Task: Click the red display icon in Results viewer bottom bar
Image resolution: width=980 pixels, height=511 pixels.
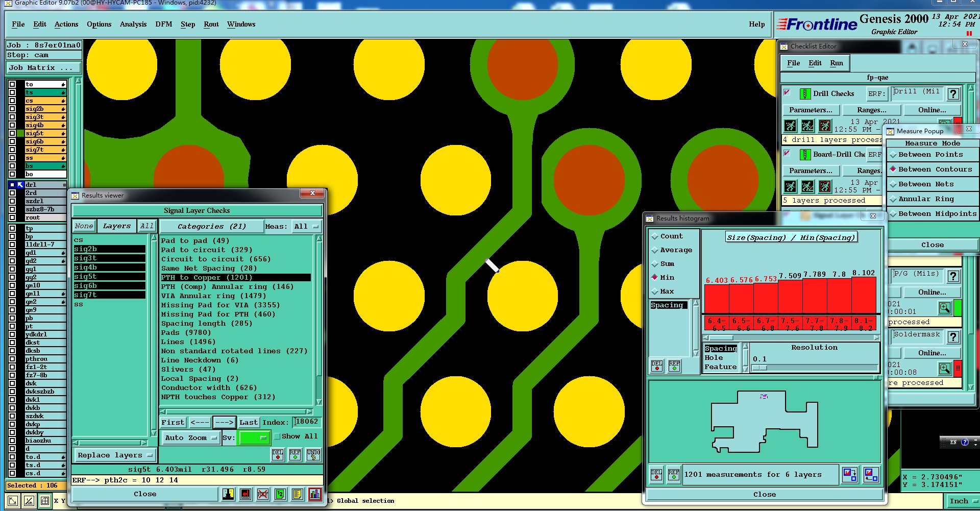Action: [246, 494]
